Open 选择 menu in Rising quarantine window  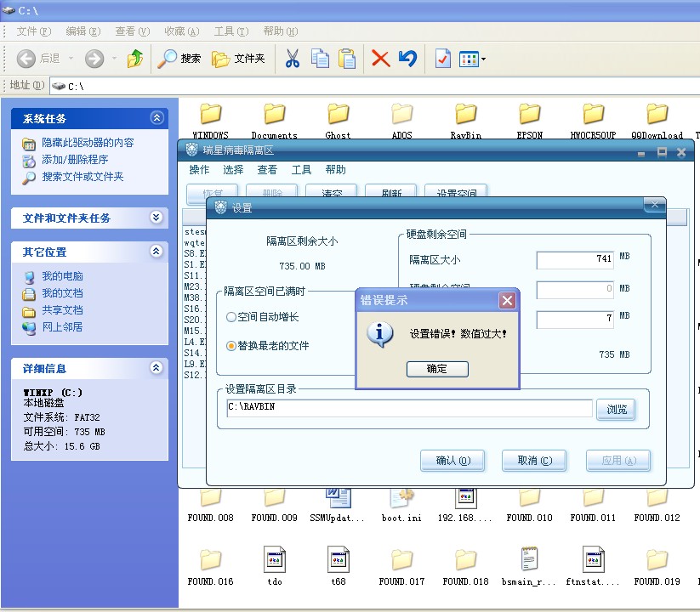click(x=233, y=169)
